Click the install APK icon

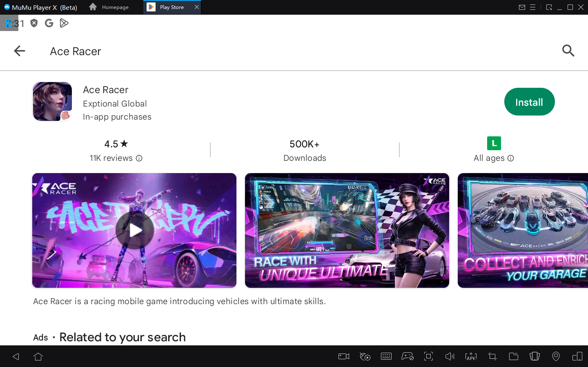tap(471, 356)
